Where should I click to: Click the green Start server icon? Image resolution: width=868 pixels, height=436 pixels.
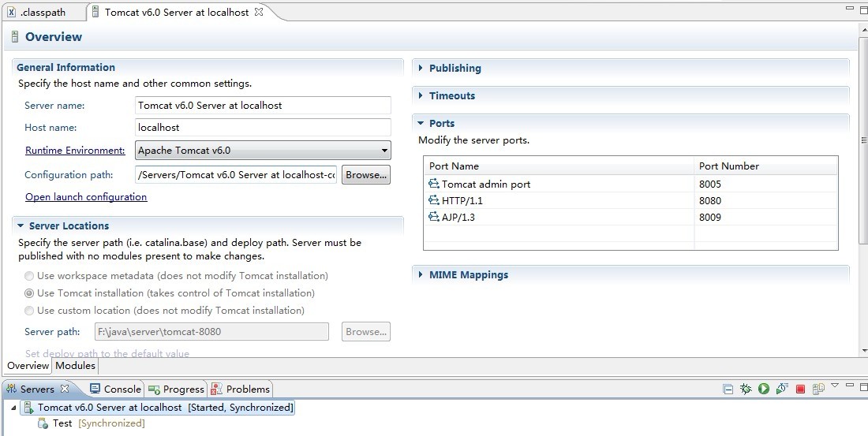pyautogui.click(x=764, y=389)
